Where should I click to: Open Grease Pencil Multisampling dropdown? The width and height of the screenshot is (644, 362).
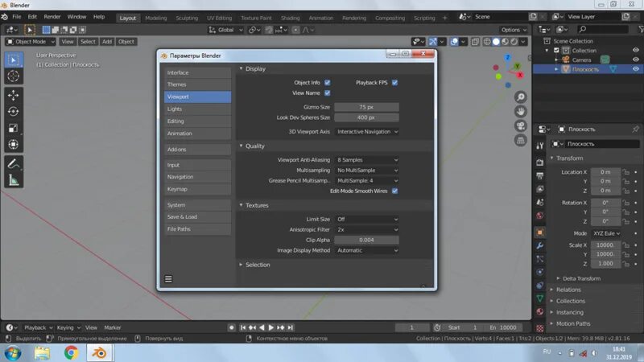click(367, 180)
